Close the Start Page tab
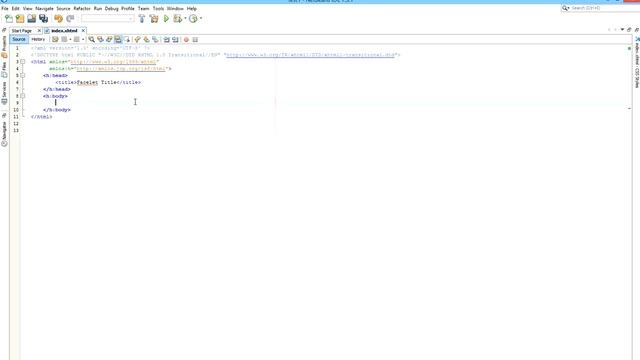The image size is (640, 360). [x=39, y=31]
